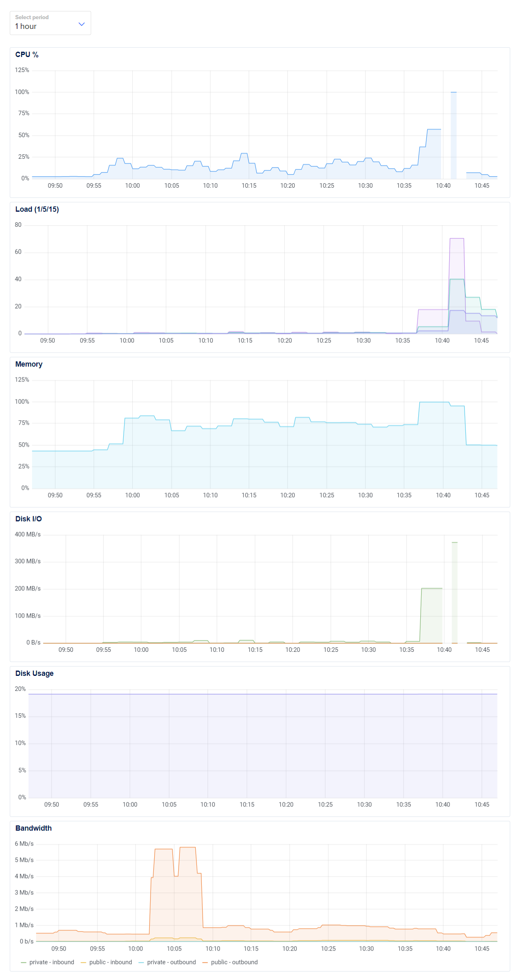Click the first Bandwidth peak before 10:05
The height and width of the screenshot is (980, 522).
[164, 849]
